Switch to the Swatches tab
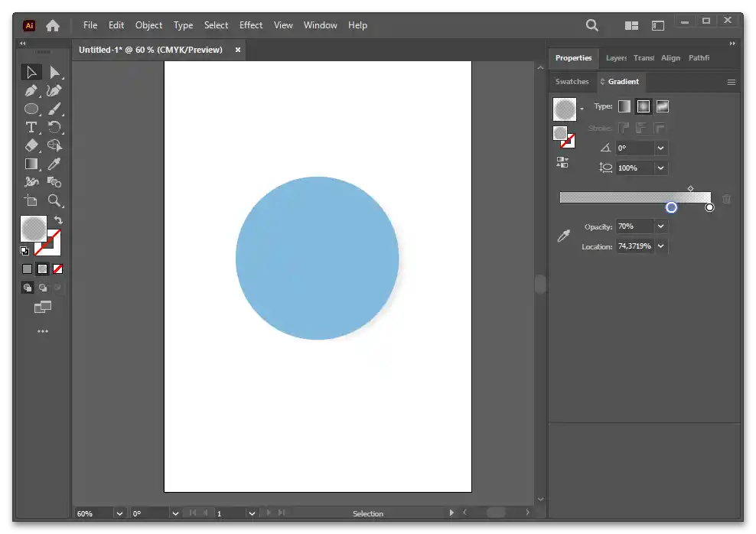This screenshot has width=756, height=534. [x=572, y=82]
